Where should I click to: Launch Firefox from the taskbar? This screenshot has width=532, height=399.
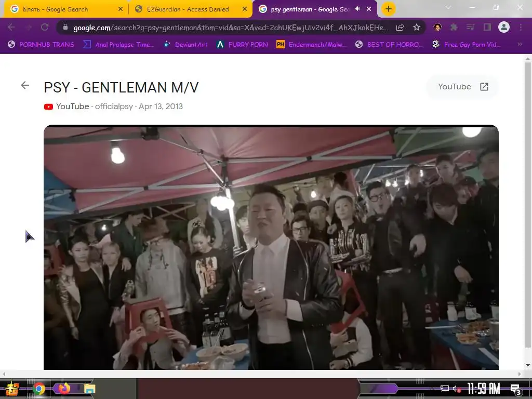pyautogui.click(x=64, y=388)
